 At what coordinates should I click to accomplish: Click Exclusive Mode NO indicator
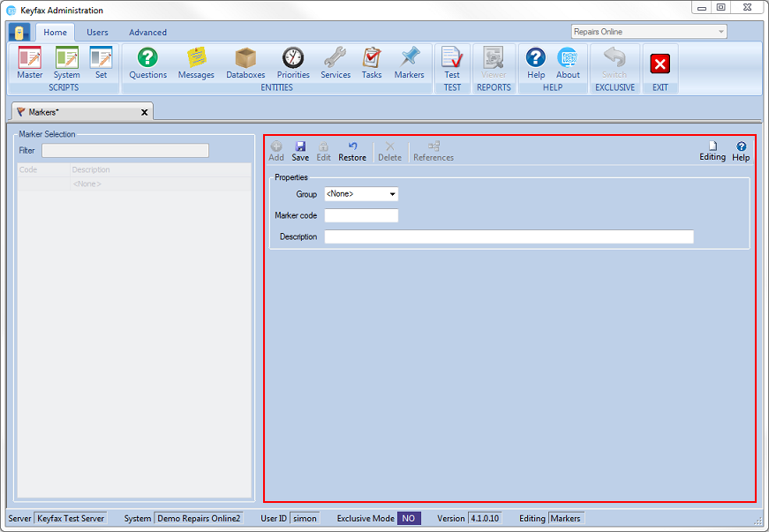(409, 518)
